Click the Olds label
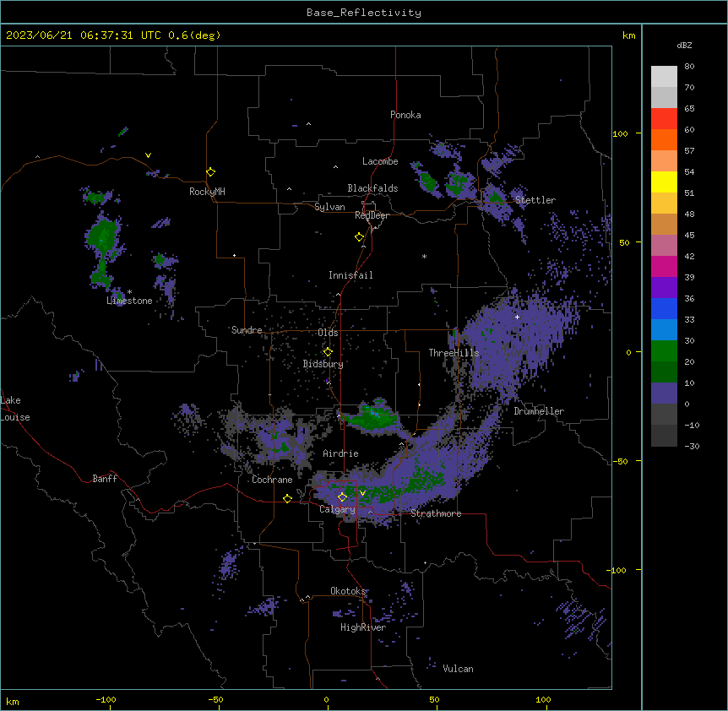The image size is (728, 711). click(328, 333)
